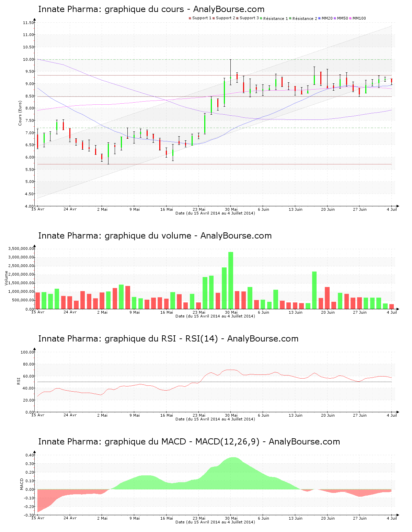Select the MM50 legend label
Image resolution: width=412 pixels, height=532 pixels.
click(343, 18)
